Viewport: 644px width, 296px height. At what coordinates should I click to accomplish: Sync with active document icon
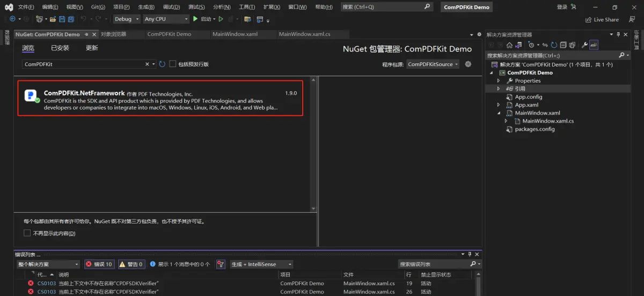pyautogui.click(x=545, y=45)
